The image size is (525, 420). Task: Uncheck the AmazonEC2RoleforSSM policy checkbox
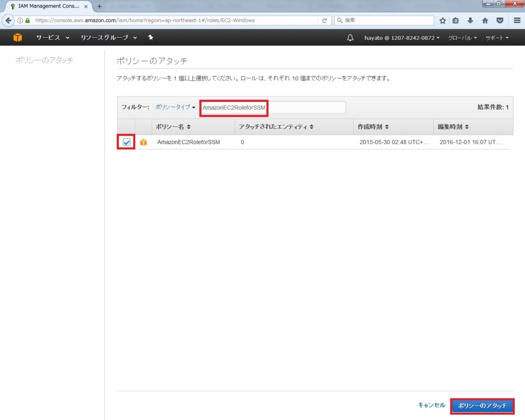click(x=127, y=142)
